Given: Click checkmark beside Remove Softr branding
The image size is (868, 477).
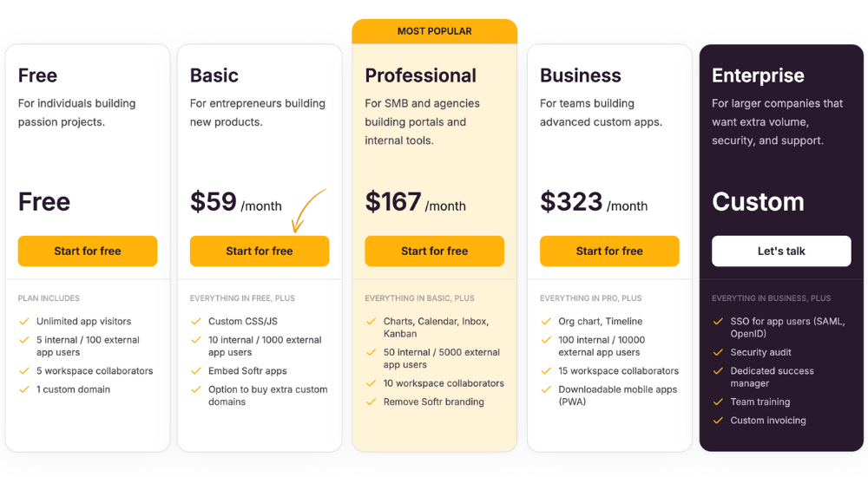Looking at the screenshot, I should pos(371,402).
